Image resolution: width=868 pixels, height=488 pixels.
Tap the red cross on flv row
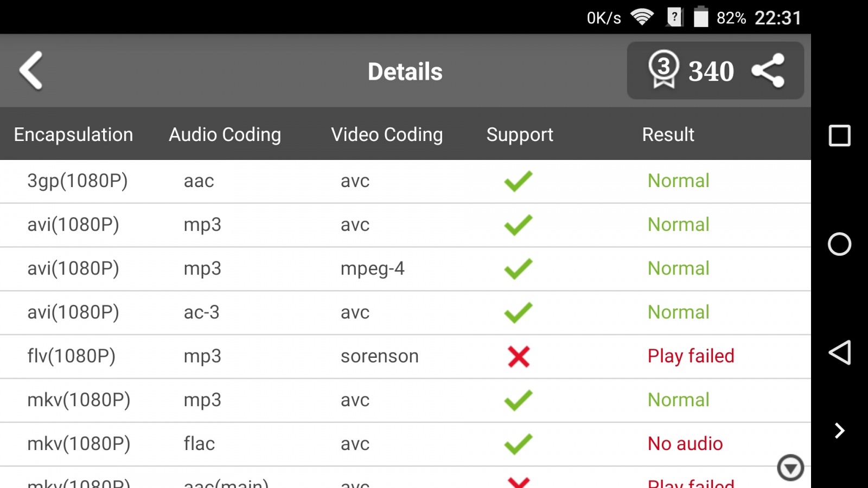[519, 357]
